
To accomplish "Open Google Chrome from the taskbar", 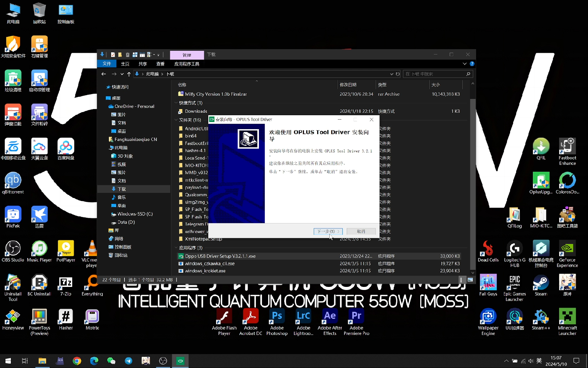I will [x=77, y=361].
